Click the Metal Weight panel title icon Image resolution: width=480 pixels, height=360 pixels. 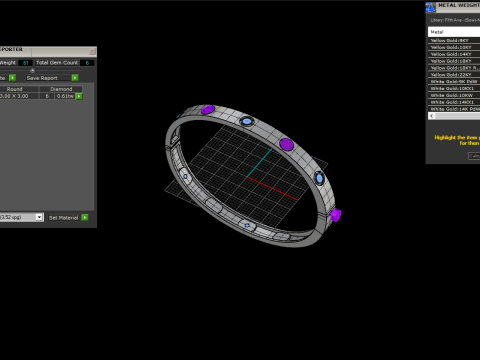430,7
